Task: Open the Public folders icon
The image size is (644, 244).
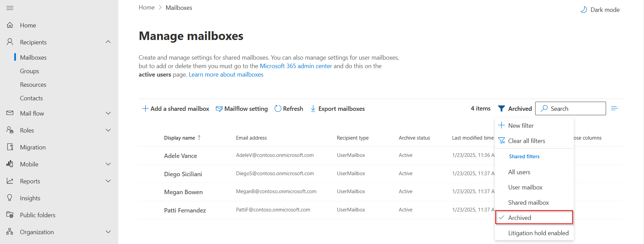Action: coord(11,215)
